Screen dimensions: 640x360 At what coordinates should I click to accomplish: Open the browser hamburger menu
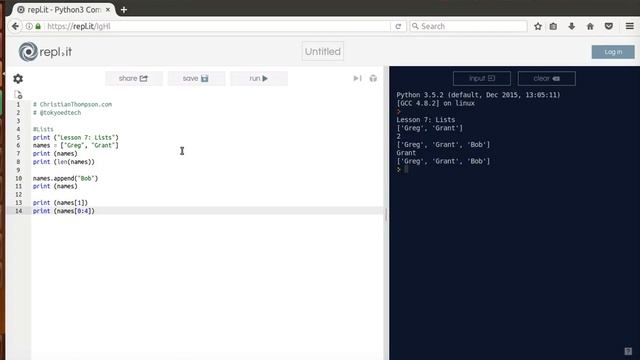click(x=630, y=26)
